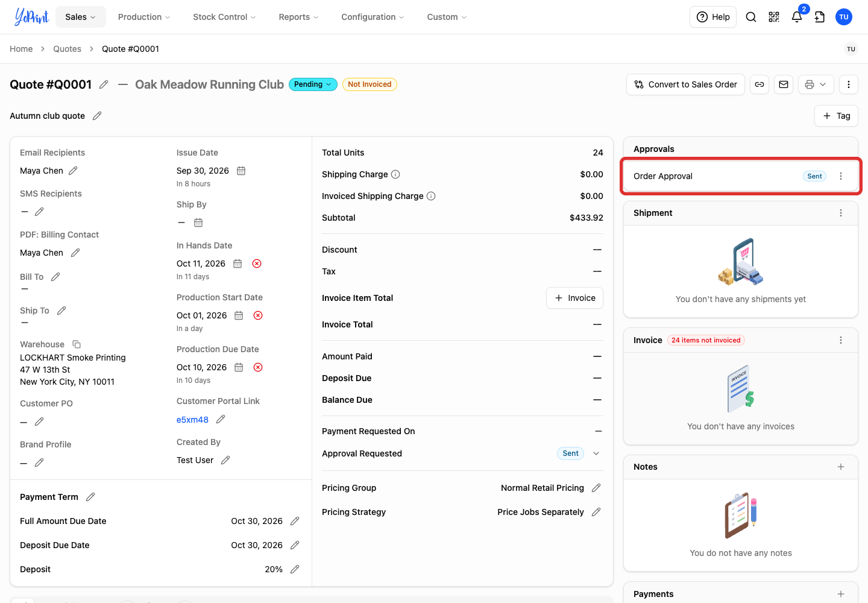This screenshot has height=603, width=868.
Task: Go to Home breadcrumb
Action: coord(21,49)
